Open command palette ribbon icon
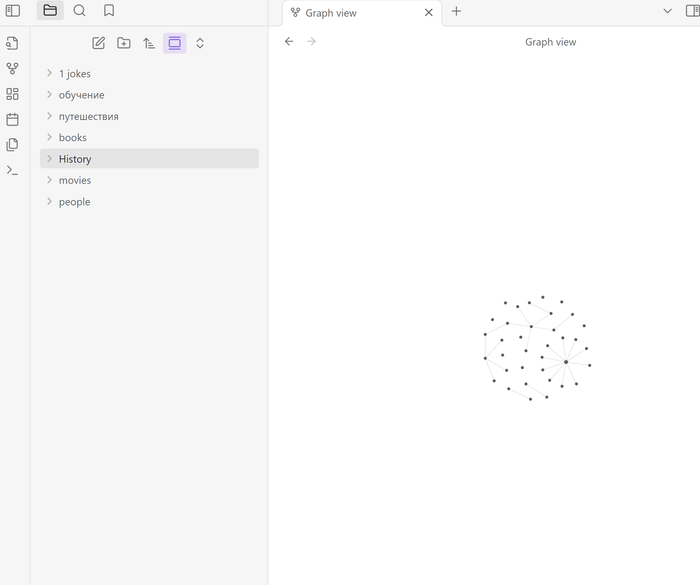The height and width of the screenshot is (585, 700). pos(12,170)
